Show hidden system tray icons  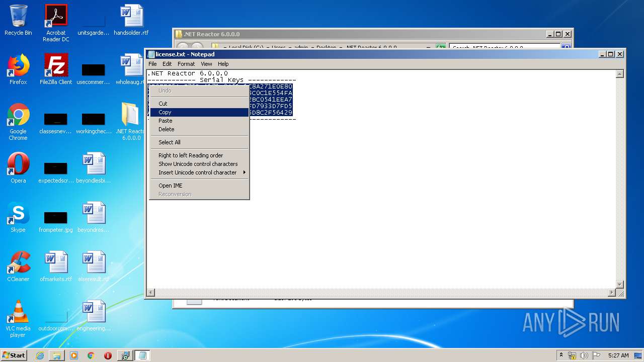coord(561,355)
